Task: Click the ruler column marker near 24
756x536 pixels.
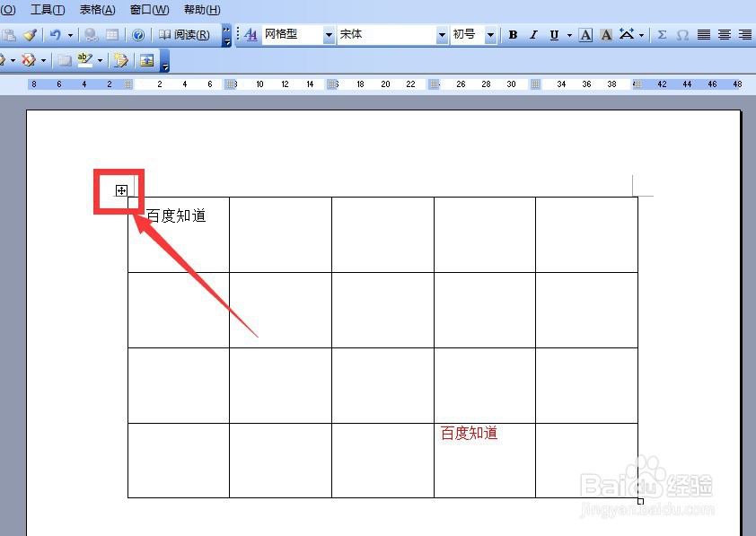Action: [435, 84]
